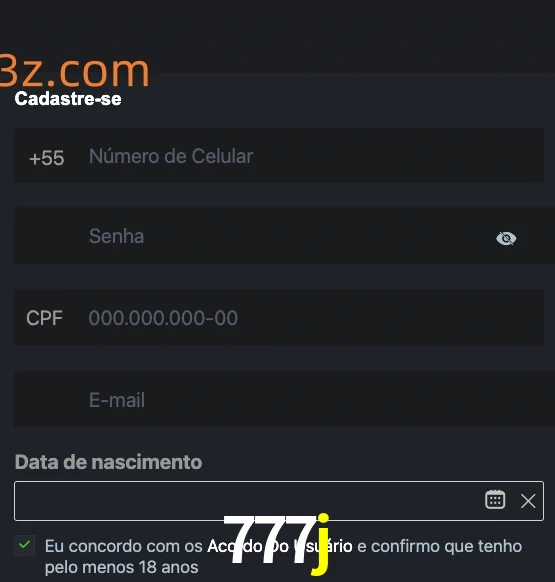
Task: Click the yellow j in 777j logo
Action: pyautogui.click(x=320, y=545)
